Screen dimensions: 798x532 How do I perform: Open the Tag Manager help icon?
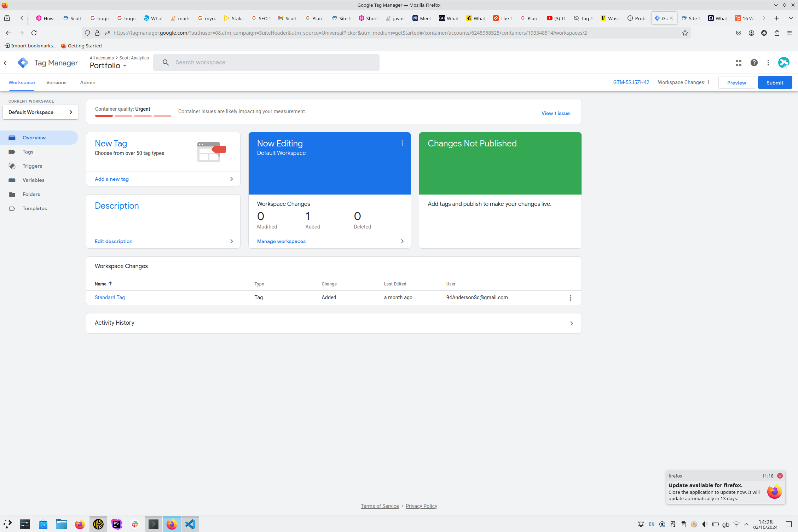(x=754, y=63)
